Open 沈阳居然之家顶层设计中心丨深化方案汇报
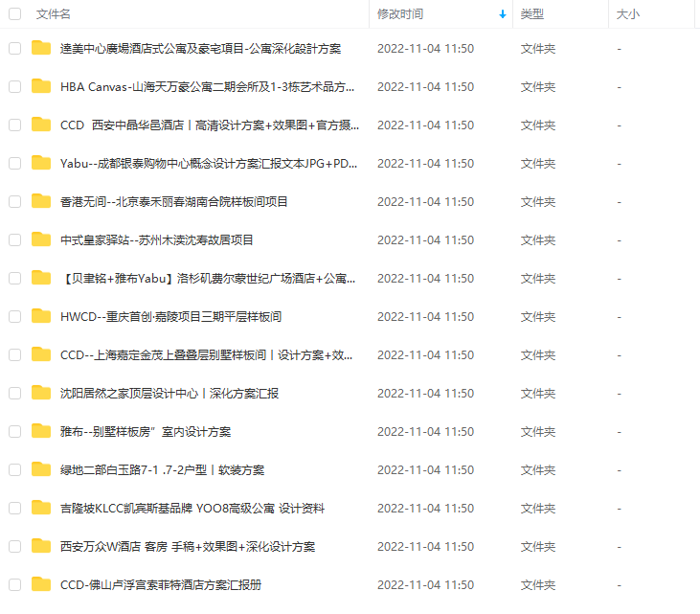 169,395
